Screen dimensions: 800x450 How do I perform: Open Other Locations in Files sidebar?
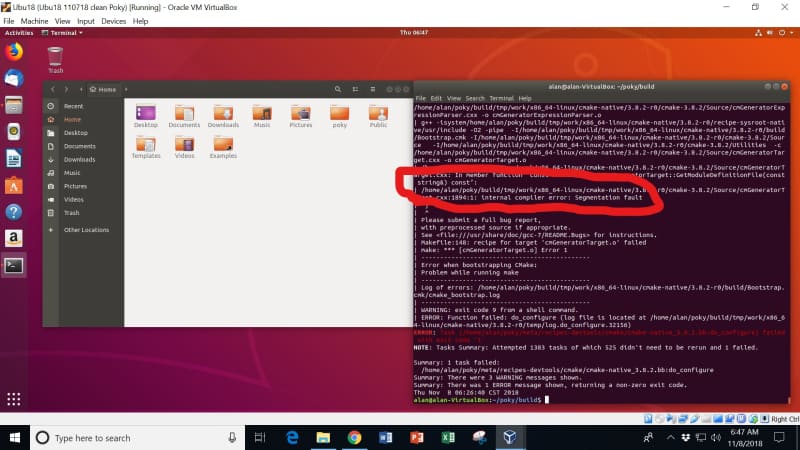84,230
